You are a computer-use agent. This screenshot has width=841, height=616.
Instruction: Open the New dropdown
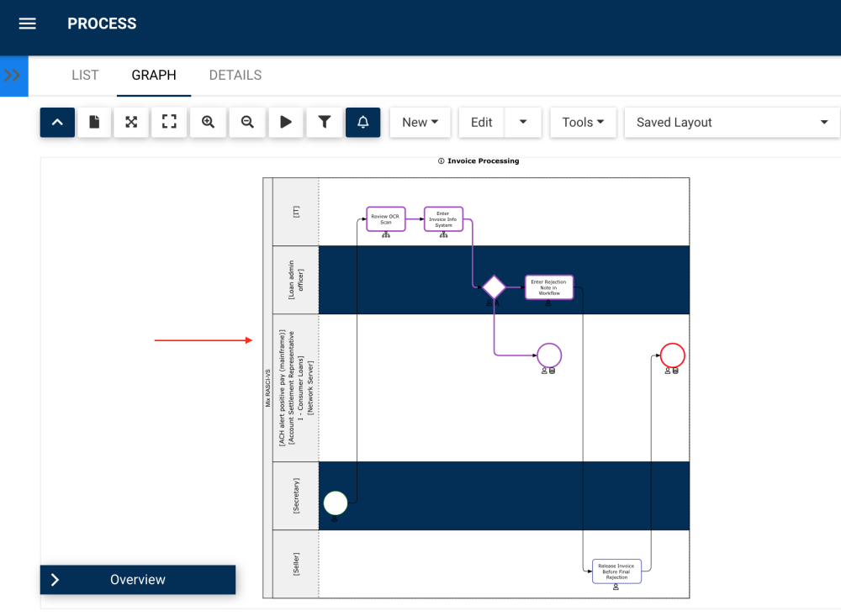[420, 122]
